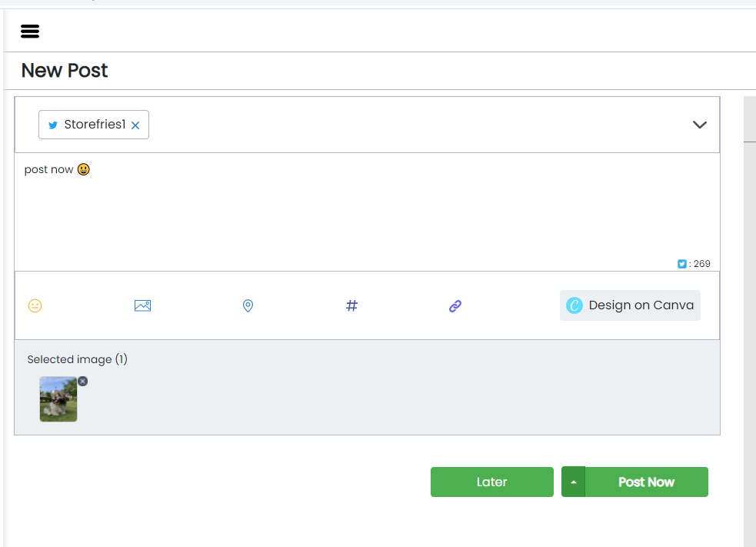Expand the Post Now options arrow
Screen dimensions: 756x547
(x=573, y=482)
